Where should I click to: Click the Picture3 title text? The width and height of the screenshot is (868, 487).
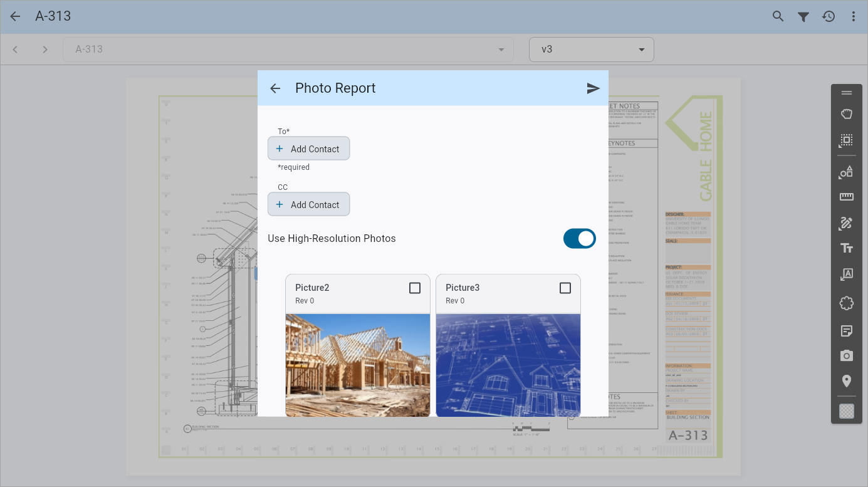(463, 288)
